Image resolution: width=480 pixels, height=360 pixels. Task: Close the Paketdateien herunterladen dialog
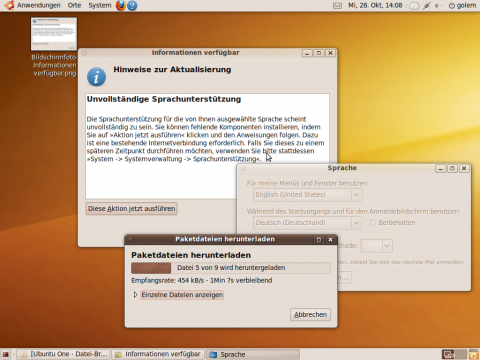coord(330,239)
